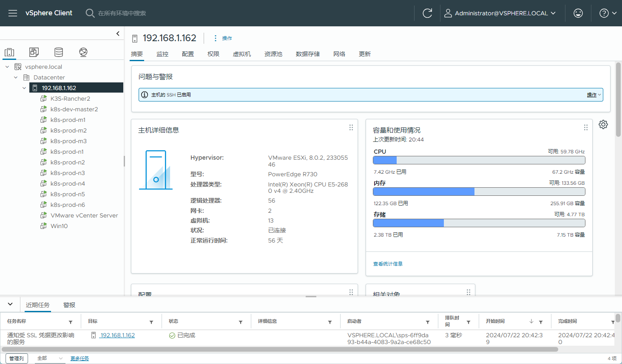The width and height of the screenshot is (622, 364).
Task: Open the smiley feedback icon
Action: [578, 13]
